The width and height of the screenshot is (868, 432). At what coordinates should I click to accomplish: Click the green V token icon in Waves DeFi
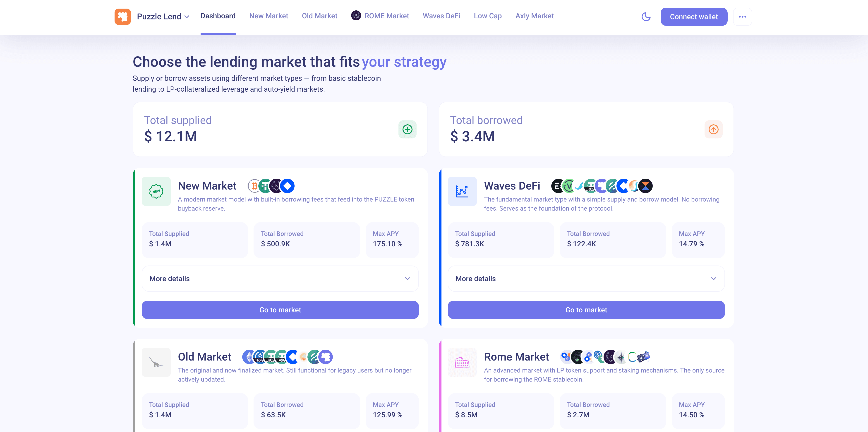pos(569,186)
